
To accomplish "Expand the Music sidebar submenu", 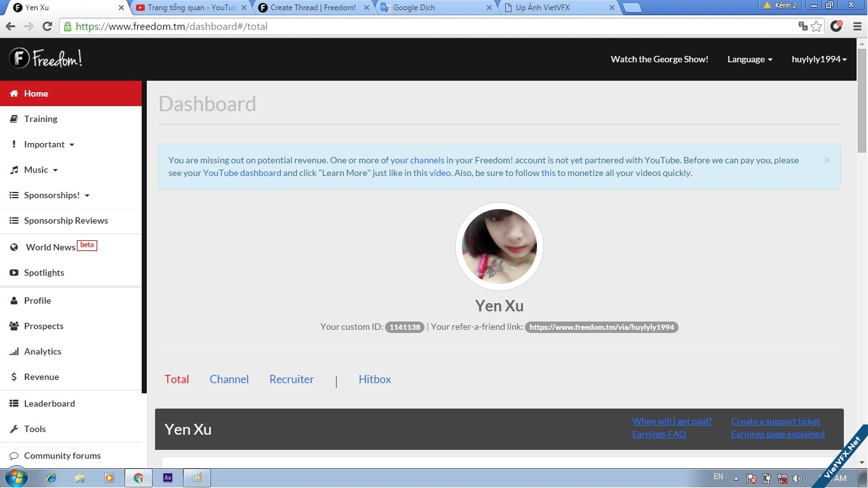I will tap(41, 170).
